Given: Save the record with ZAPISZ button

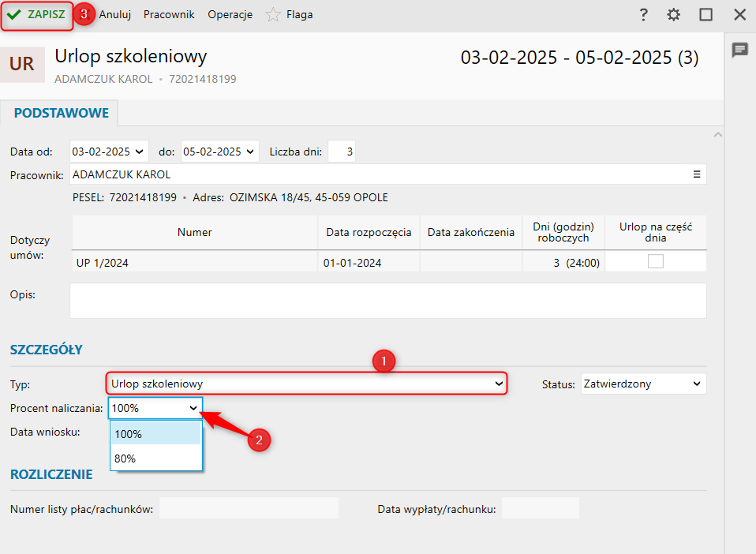Looking at the screenshot, I should (36, 15).
